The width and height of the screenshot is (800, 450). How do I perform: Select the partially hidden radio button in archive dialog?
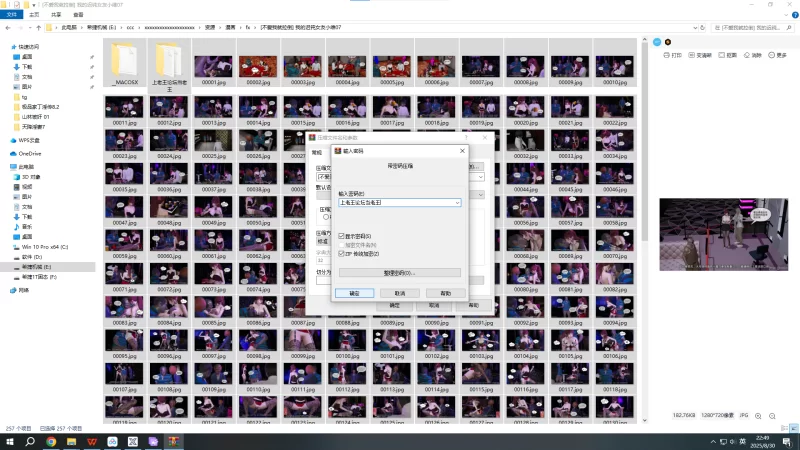point(326,217)
